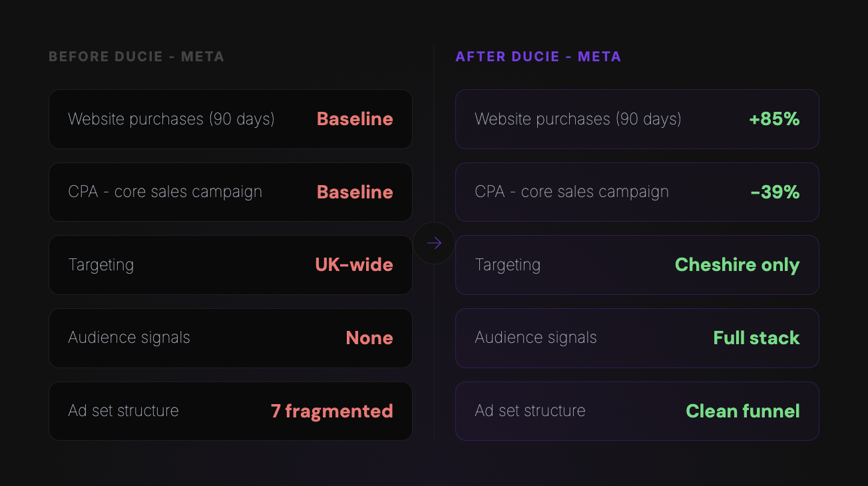
Task: Click the "Targeting" label in the Before column
Action: [101, 265]
